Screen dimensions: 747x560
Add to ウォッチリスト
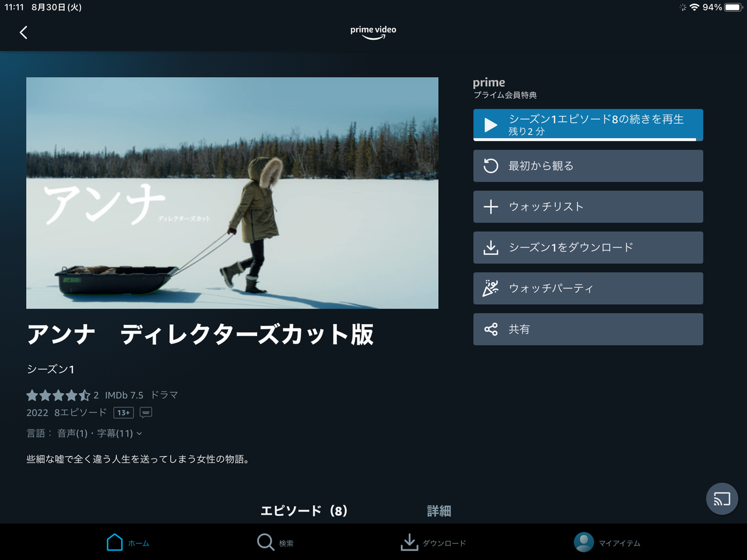point(588,207)
